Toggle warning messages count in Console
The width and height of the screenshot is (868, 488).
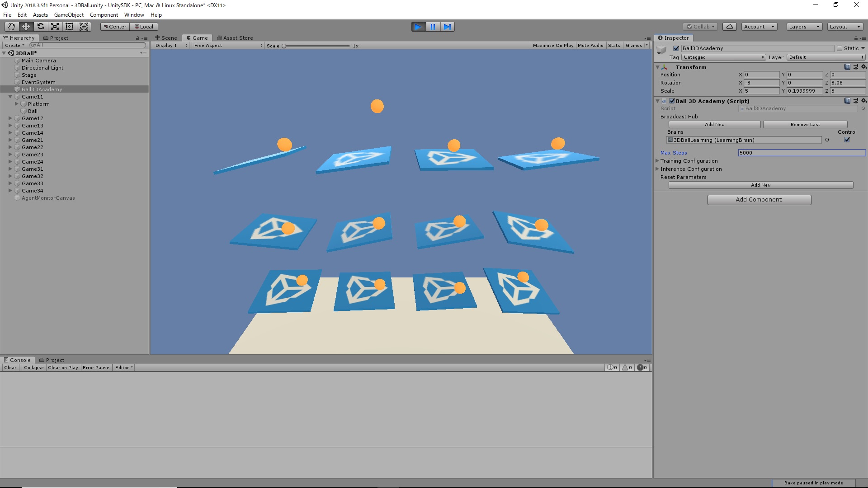point(627,368)
